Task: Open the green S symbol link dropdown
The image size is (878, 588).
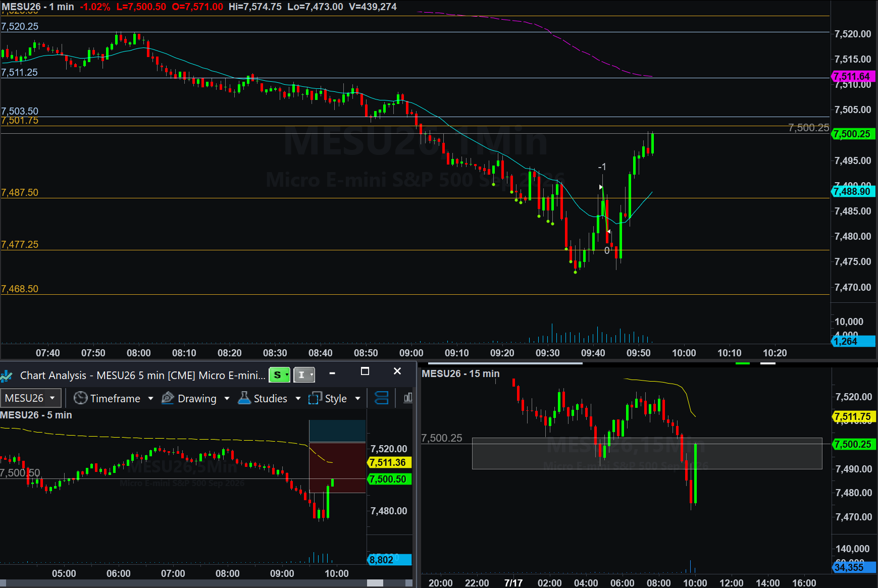Action: click(x=279, y=375)
